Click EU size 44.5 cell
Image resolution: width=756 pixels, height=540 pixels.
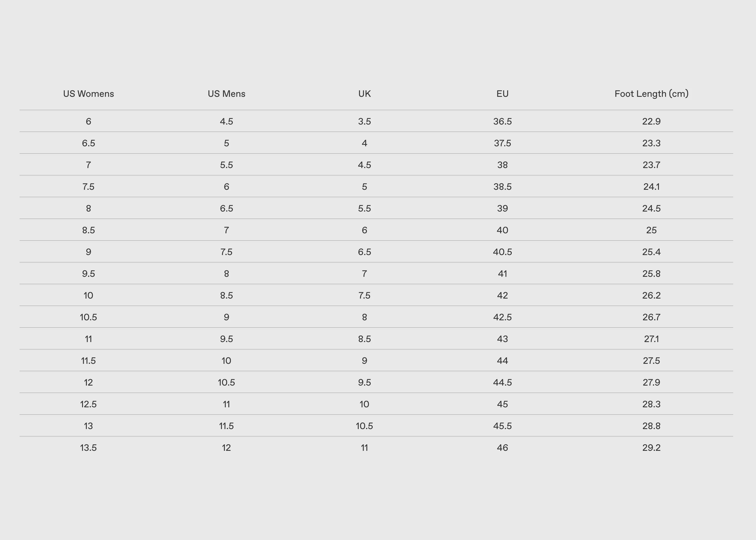pos(502,382)
